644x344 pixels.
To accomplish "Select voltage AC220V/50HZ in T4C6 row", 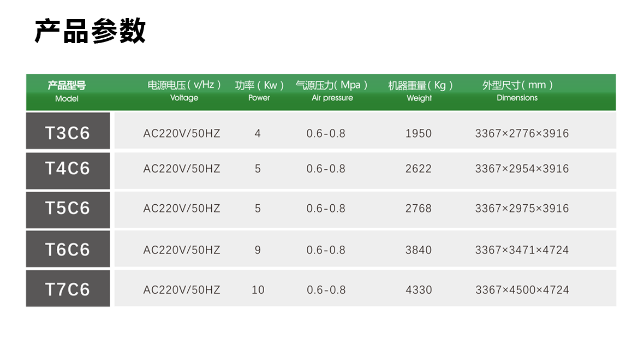I will coord(182,169).
